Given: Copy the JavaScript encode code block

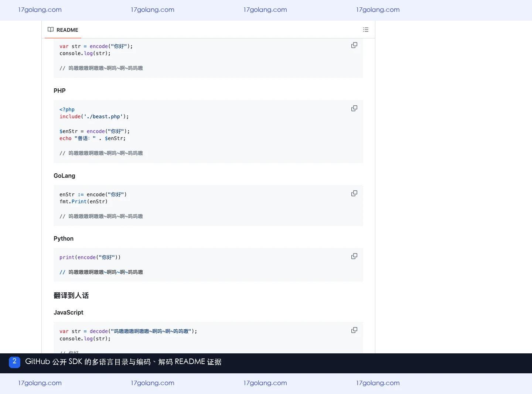Looking at the screenshot, I should tap(354, 45).
